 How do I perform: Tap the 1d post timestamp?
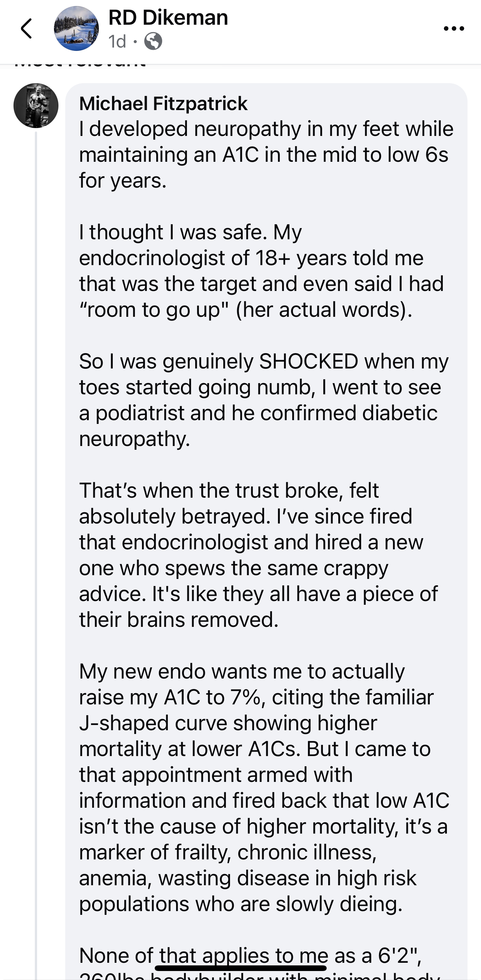coord(117,42)
